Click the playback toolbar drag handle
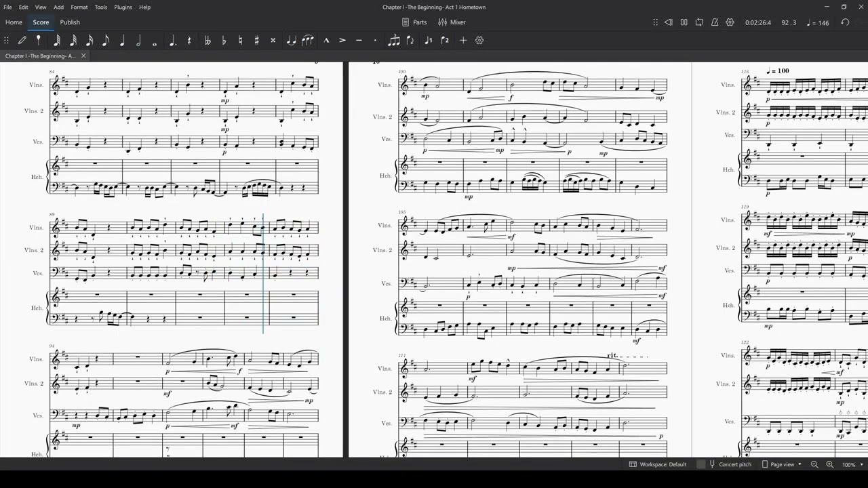Image resolution: width=868 pixels, height=488 pixels. tap(655, 22)
